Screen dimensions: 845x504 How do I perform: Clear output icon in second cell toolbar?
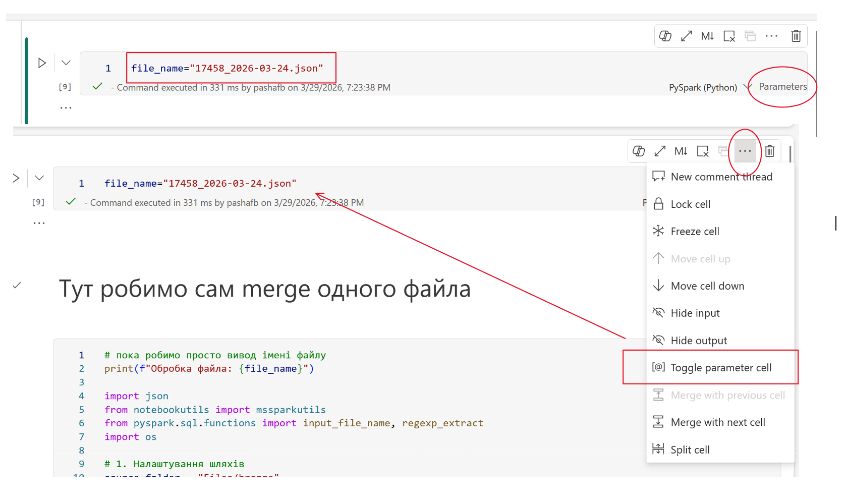click(703, 151)
